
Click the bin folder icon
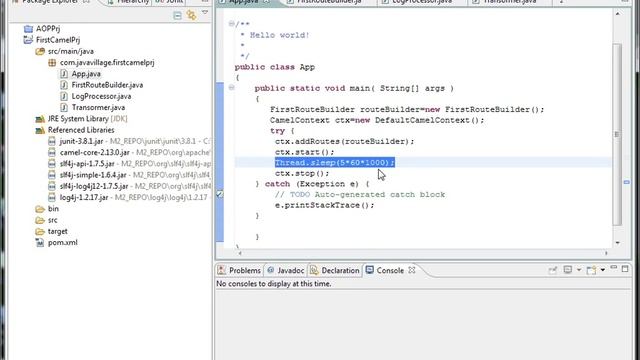pyautogui.click(x=40, y=209)
